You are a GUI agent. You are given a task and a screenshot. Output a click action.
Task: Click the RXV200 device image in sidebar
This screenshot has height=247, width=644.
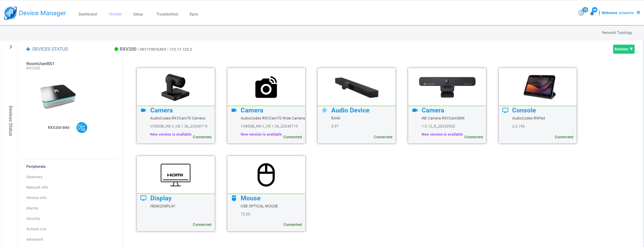(x=58, y=96)
